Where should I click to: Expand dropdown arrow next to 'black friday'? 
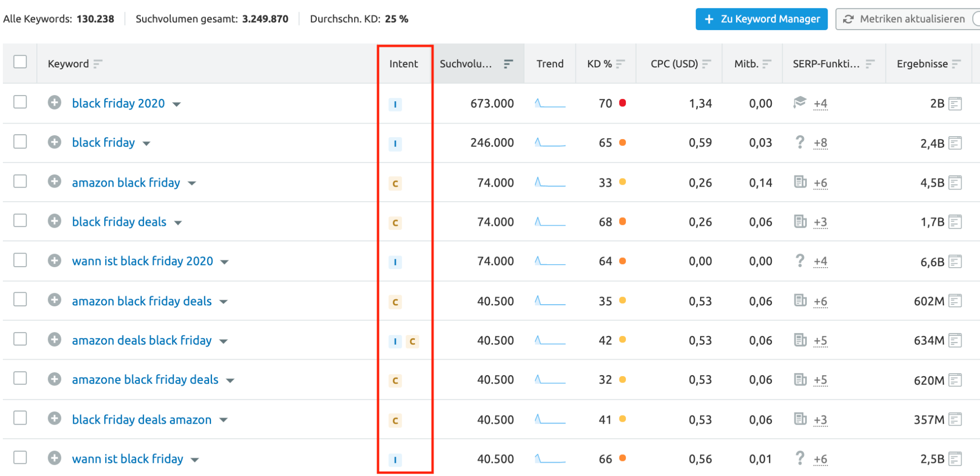point(147,143)
